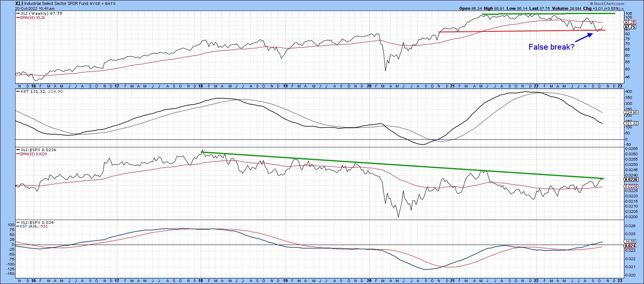The image size is (644, 284).
Task: Click the XLI ticker symbol in the header
Action: (19, 3)
